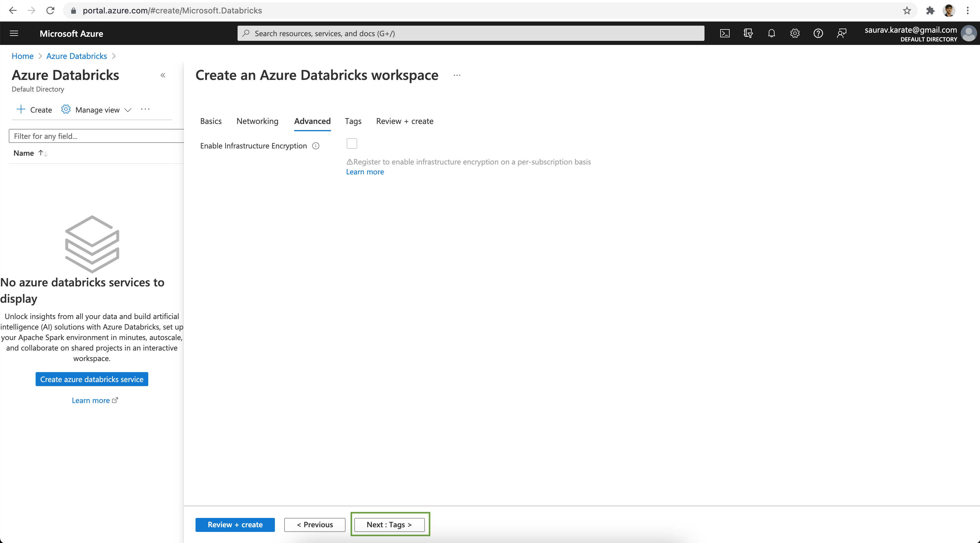
Task: Open Learn more link under encryption notice
Action: coord(365,172)
